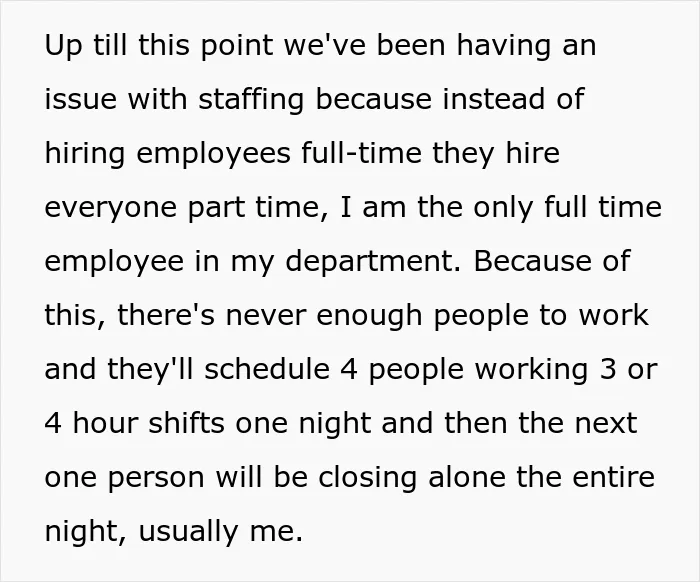Click the word "Up" at paragraph start
This screenshot has height=582, width=700.
[x=63, y=46]
